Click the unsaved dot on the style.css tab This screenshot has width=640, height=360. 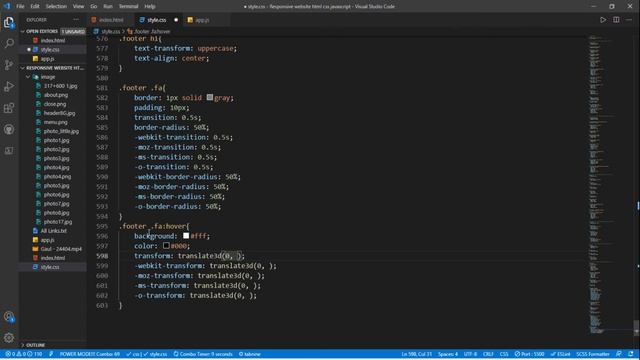pyautogui.click(x=176, y=20)
